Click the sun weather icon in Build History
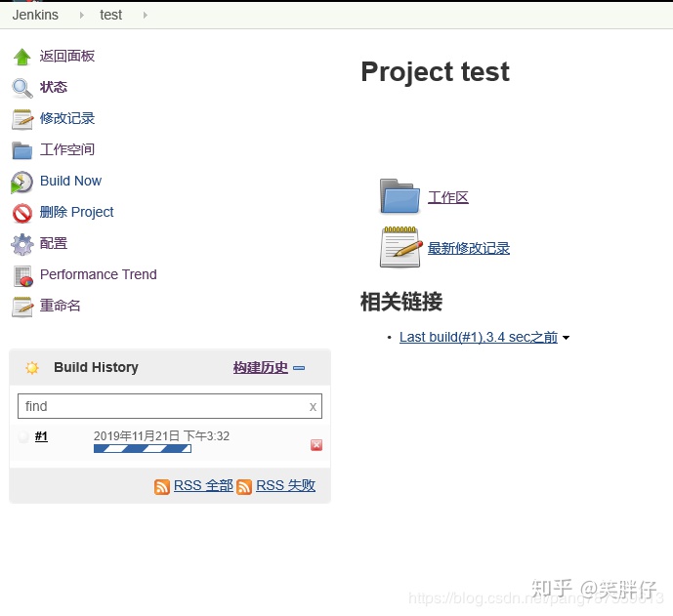Screen dimensions: 673x616 click(x=32, y=368)
